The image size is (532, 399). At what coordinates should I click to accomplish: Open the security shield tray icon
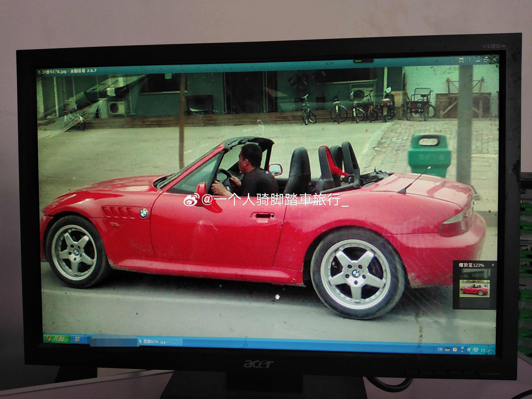(475, 350)
